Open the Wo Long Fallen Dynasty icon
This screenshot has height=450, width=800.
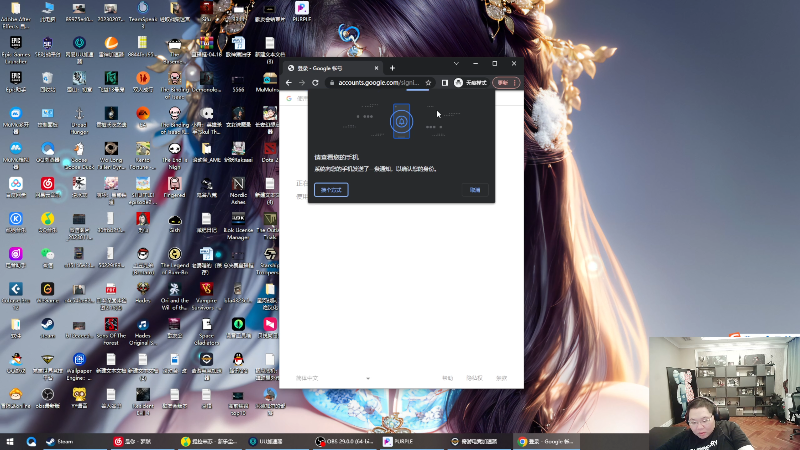coord(111,156)
